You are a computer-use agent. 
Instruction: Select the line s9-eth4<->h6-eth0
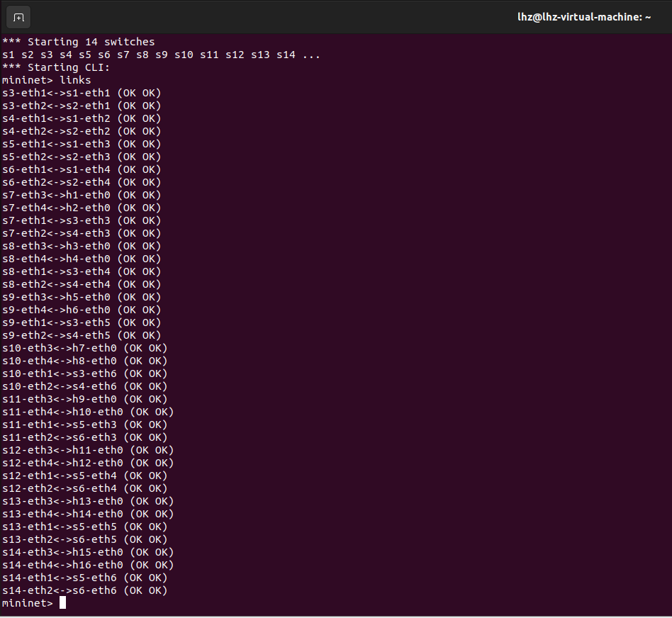point(82,310)
